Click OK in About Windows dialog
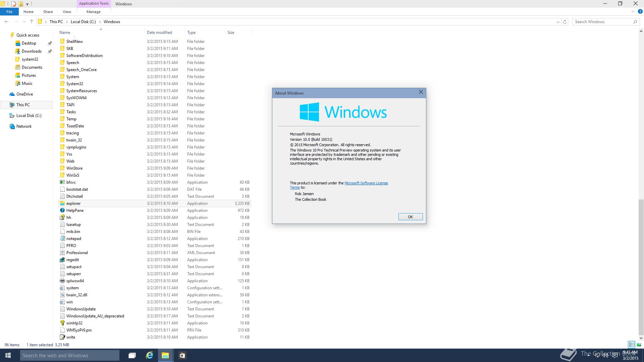Viewport: 644px width, 362px height. coord(410,217)
